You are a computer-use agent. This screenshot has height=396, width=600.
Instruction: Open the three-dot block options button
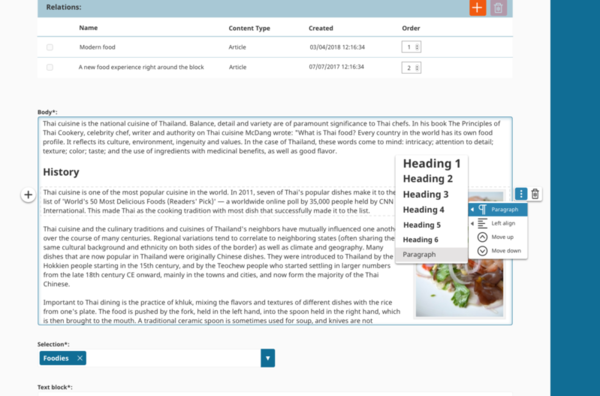(x=521, y=194)
